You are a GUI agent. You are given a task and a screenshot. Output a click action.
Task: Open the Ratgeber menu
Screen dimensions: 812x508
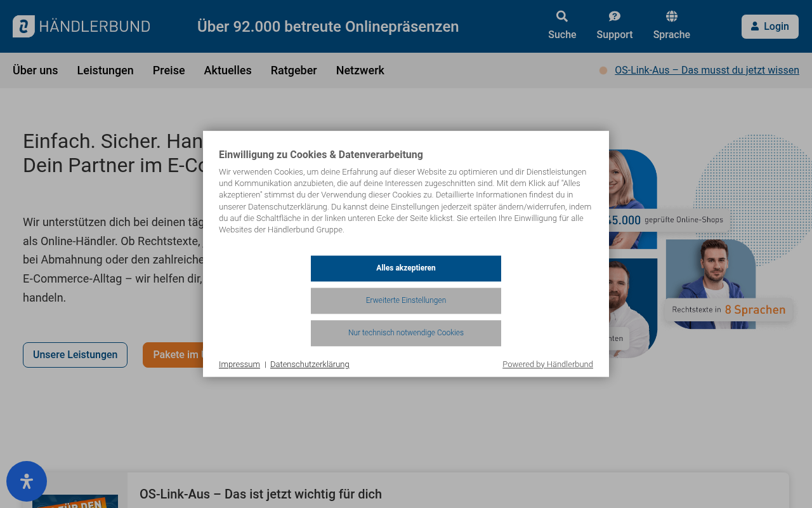click(294, 70)
